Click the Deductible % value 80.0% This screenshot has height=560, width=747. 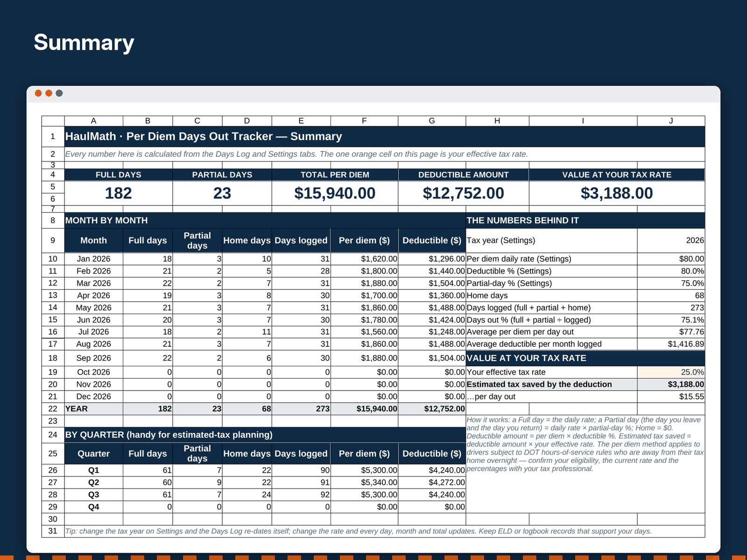[x=671, y=271]
